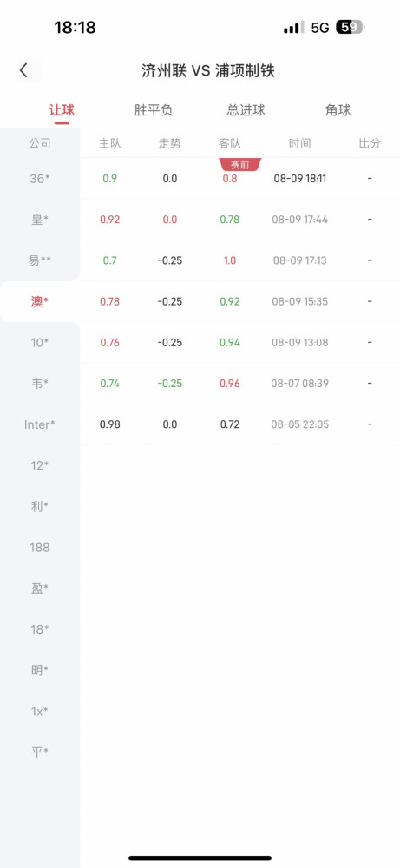The height and width of the screenshot is (868, 400).
Task: Select the 角球 tab
Action: point(338,110)
